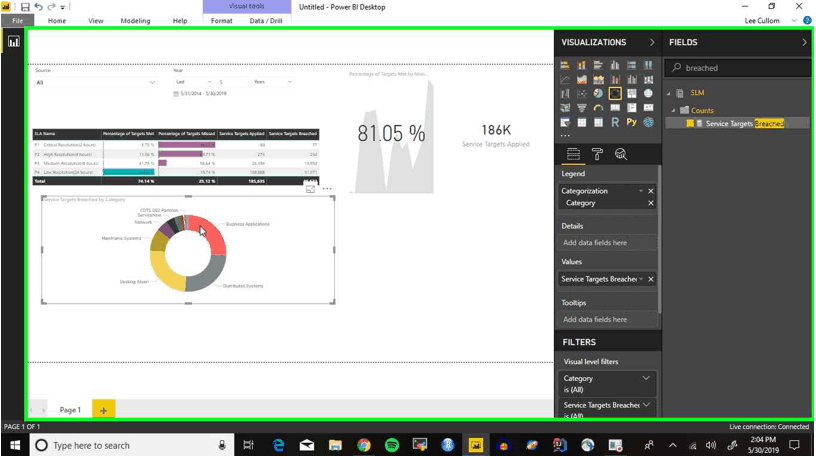This screenshot has width=816, height=457.
Task: Select the Clustered bar chart visual
Action: coord(598,65)
